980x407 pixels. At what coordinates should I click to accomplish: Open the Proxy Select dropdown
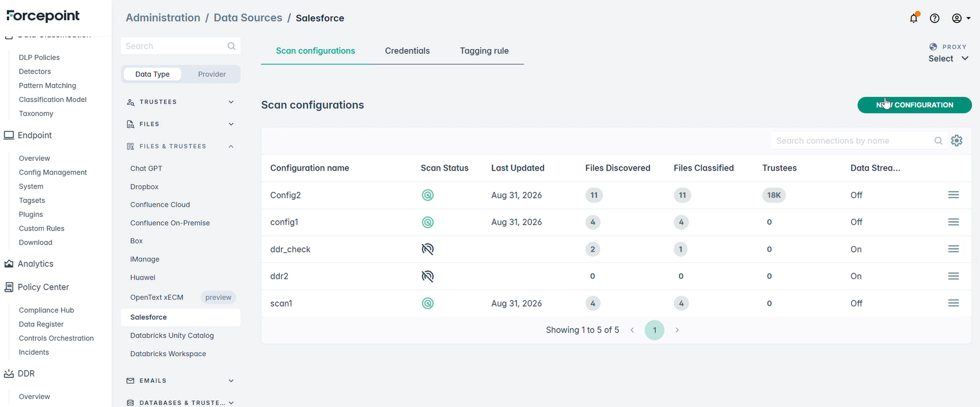click(948, 58)
